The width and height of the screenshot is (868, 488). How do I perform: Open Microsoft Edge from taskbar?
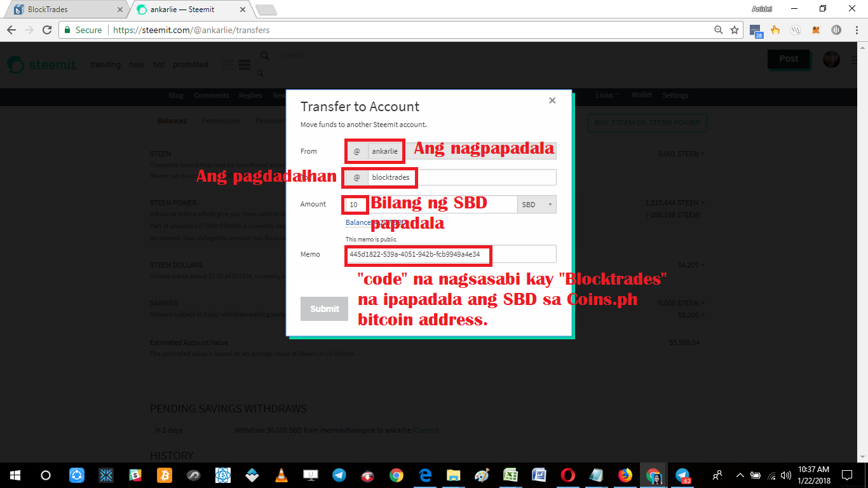[x=425, y=475]
